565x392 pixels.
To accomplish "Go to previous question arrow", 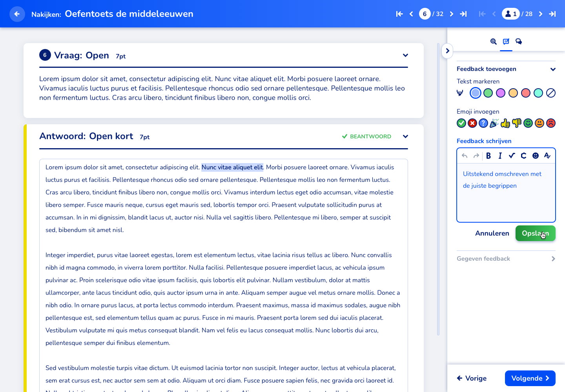I will point(411,14).
